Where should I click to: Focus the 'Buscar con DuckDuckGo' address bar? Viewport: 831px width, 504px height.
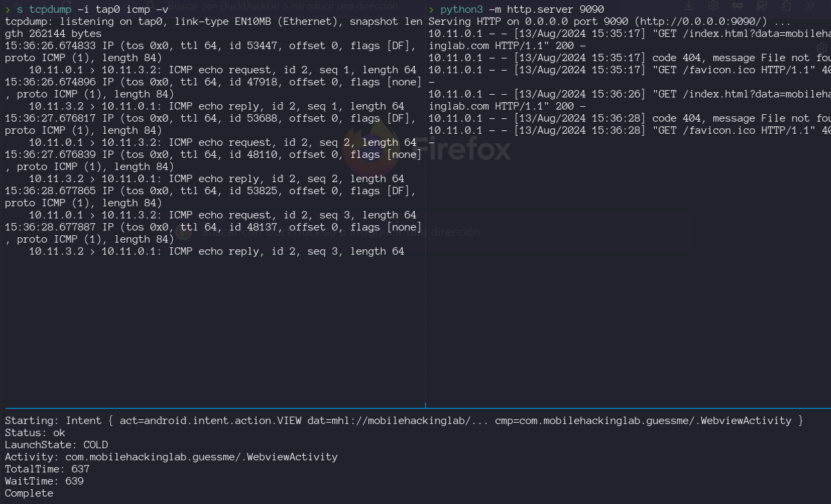point(282,6)
